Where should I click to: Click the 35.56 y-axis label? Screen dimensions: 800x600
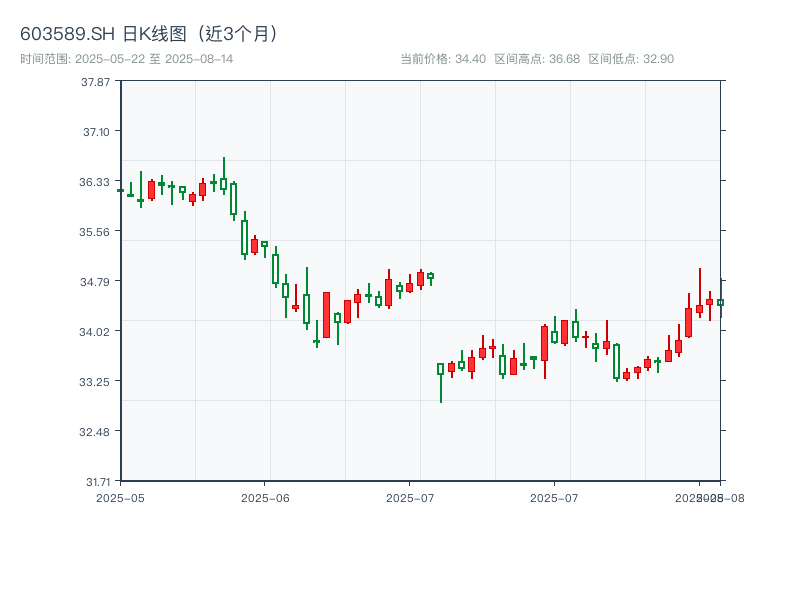pyautogui.click(x=96, y=231)
